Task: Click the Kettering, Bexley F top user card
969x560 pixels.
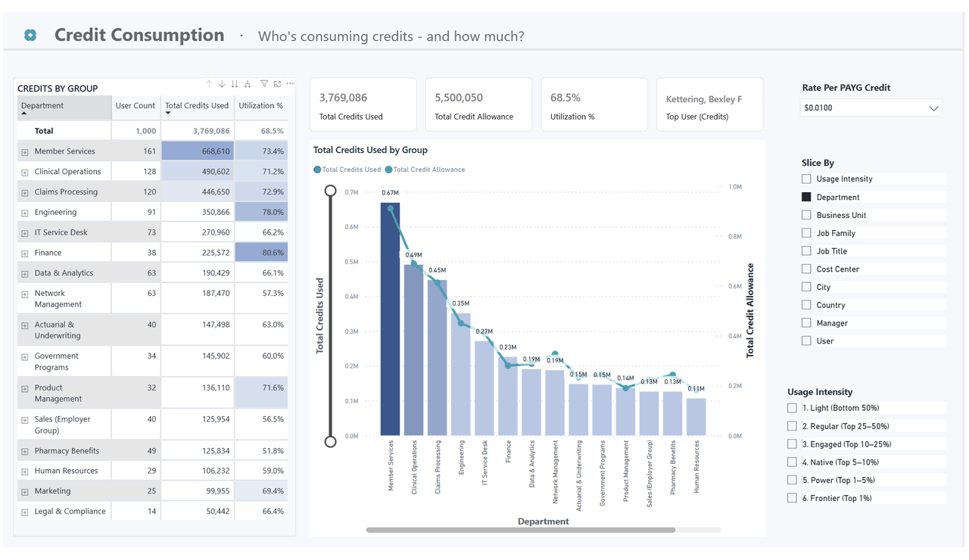Action: (709, 104)
